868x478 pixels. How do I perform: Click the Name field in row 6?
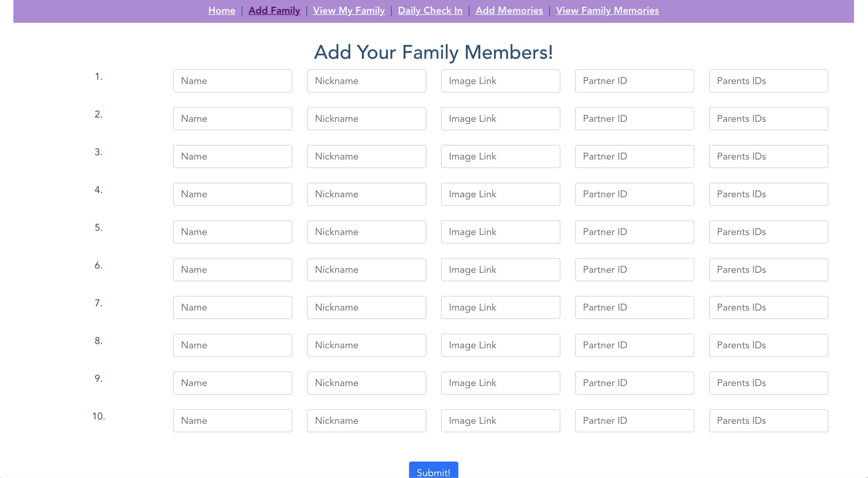pyautogui.click(x=232, y=269)
